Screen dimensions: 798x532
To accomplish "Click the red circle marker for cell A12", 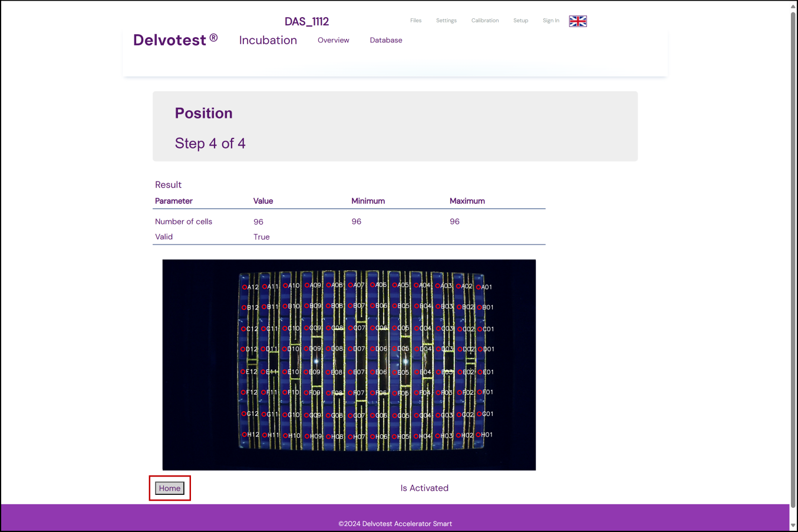I will [245, 288].
